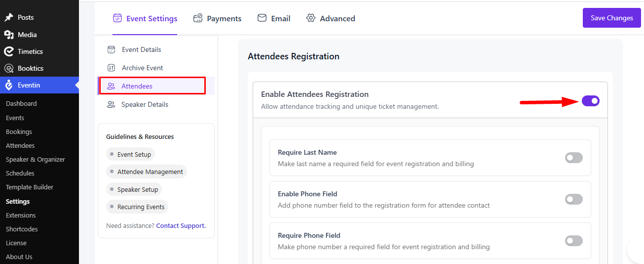Viewport: 644px width, 264px height.
Task: Open Template Builder in Eventin submenu
Action: [30, 187]
